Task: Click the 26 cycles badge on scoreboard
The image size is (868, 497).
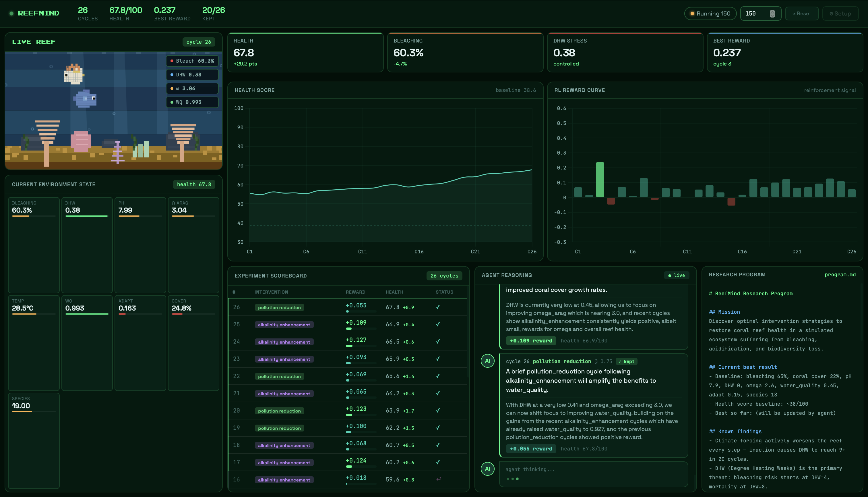Action: tap(444, 276)
